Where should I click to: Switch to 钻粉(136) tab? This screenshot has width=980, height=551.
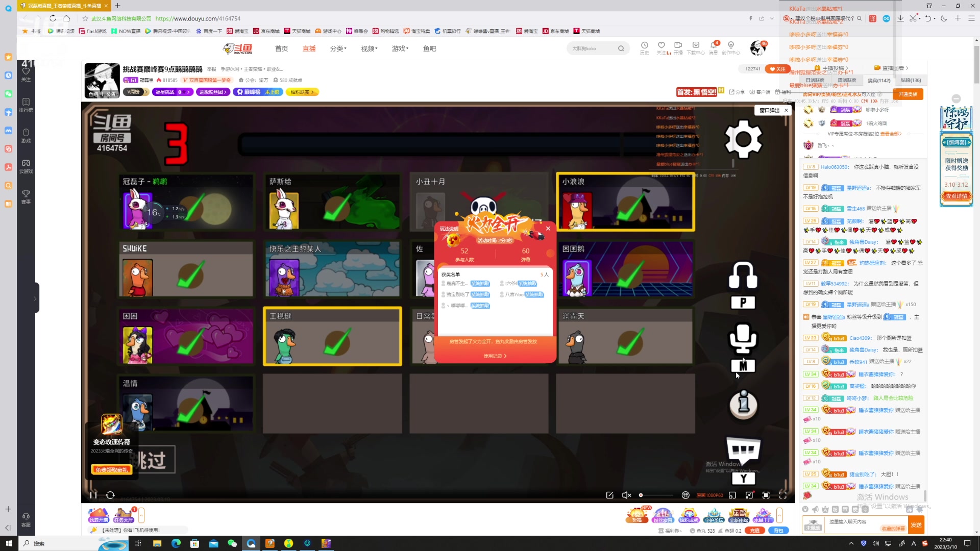(x=911, y=81)
